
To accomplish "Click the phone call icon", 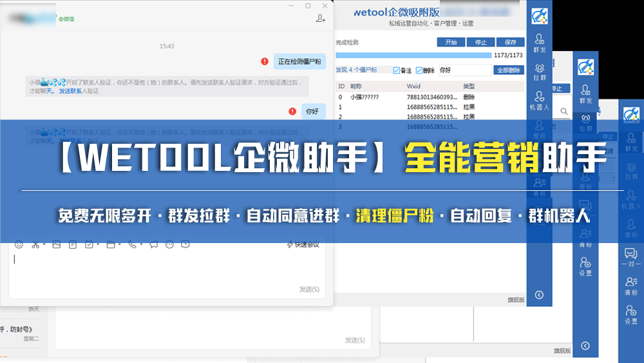I will click(x=131, y=245).
